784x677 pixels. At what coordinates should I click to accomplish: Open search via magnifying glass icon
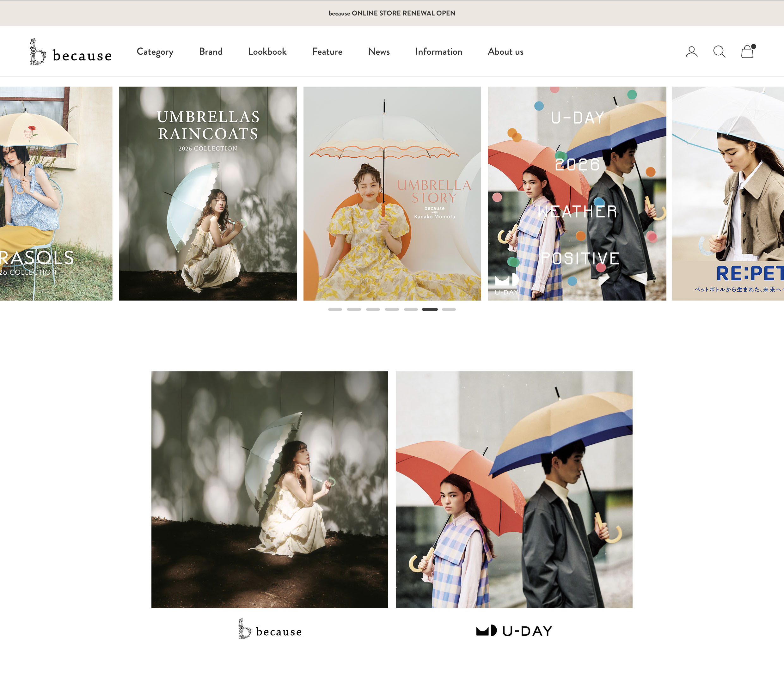[x=719, y=52]
